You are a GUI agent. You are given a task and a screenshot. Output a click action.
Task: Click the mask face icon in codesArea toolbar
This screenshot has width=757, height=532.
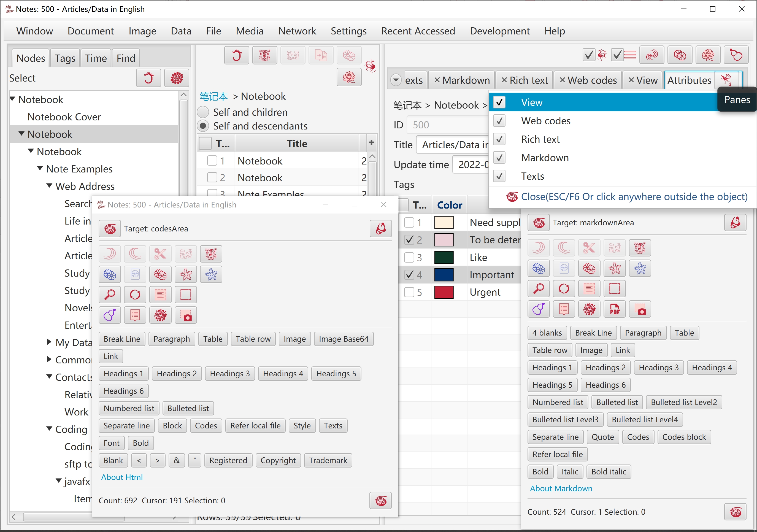click(x=211, y=254)
